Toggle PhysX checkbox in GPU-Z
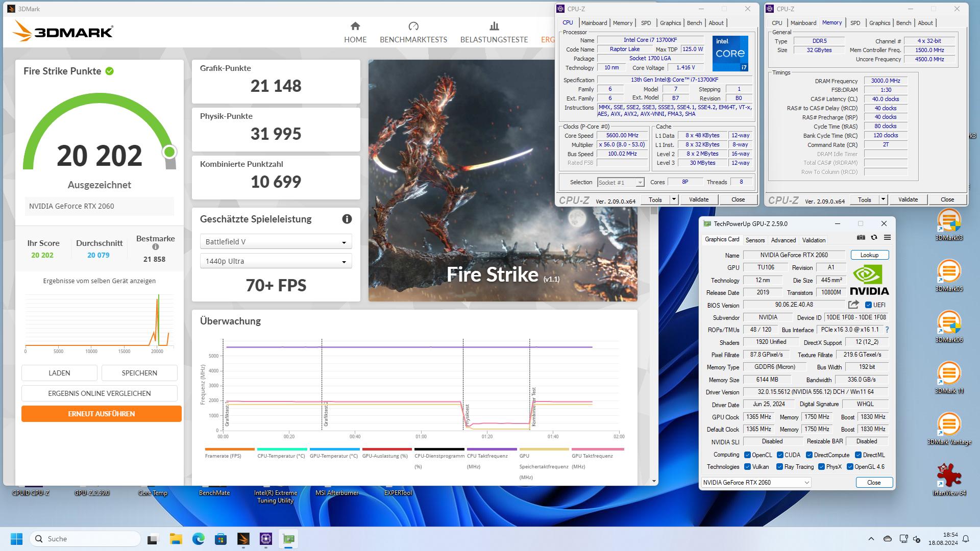 coord(821,467)
